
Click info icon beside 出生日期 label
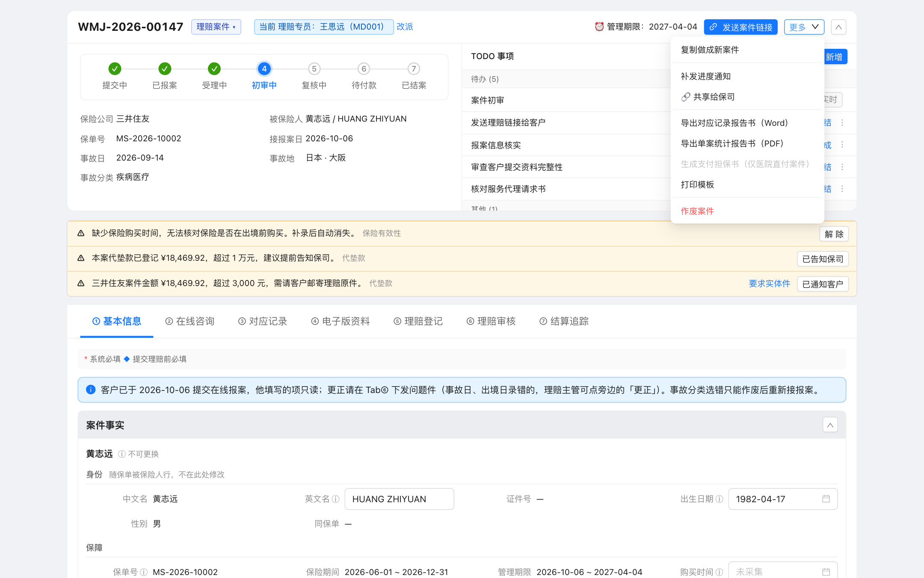pos(720,499)
